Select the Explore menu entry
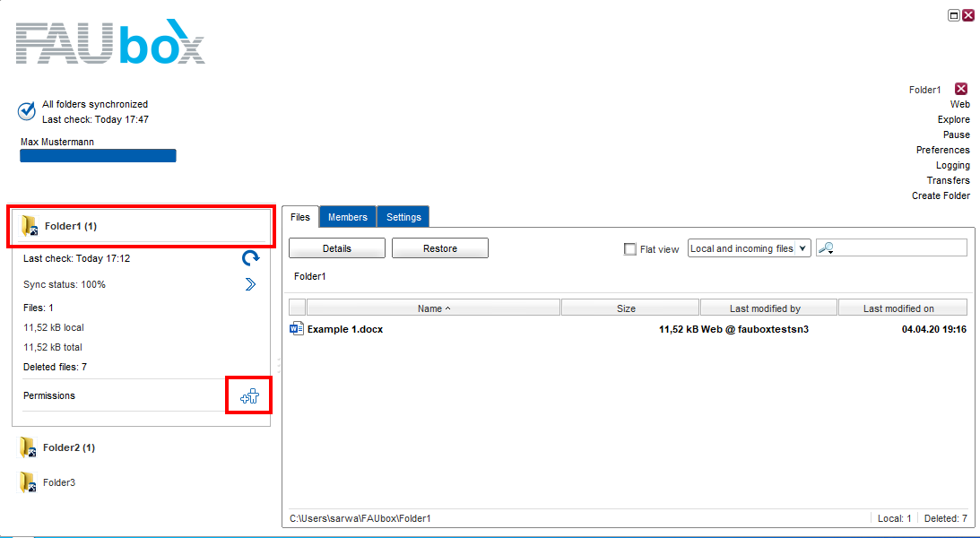 (954, 119)
